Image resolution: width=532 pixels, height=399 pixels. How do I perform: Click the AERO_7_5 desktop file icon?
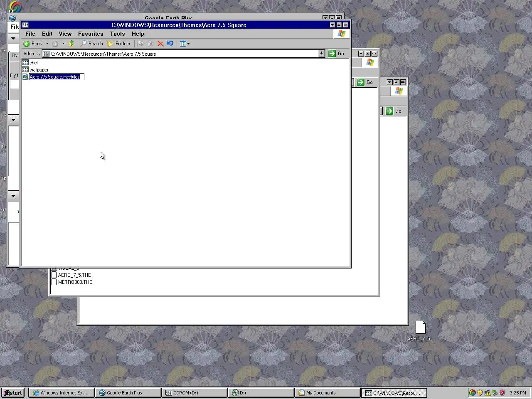click(421, 328)
